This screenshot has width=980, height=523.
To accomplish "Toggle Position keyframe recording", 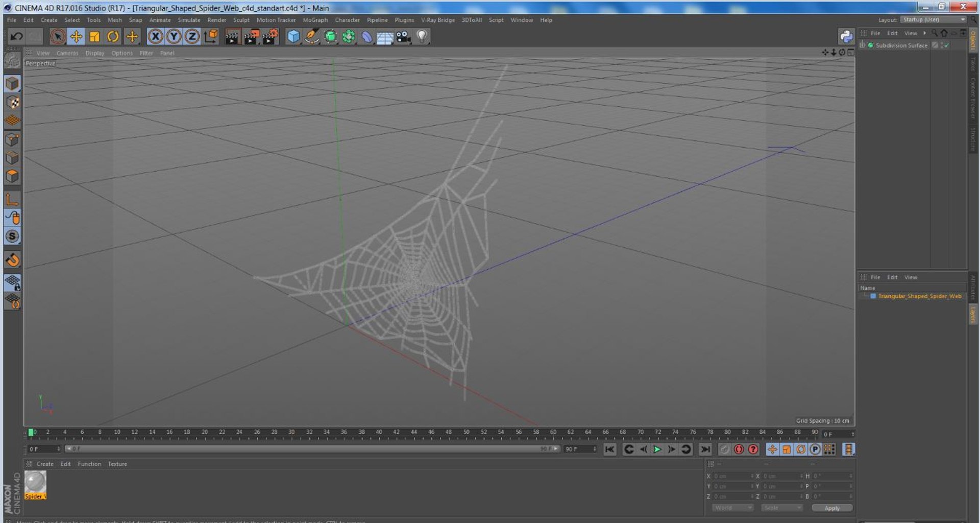I will coord(772,449).
